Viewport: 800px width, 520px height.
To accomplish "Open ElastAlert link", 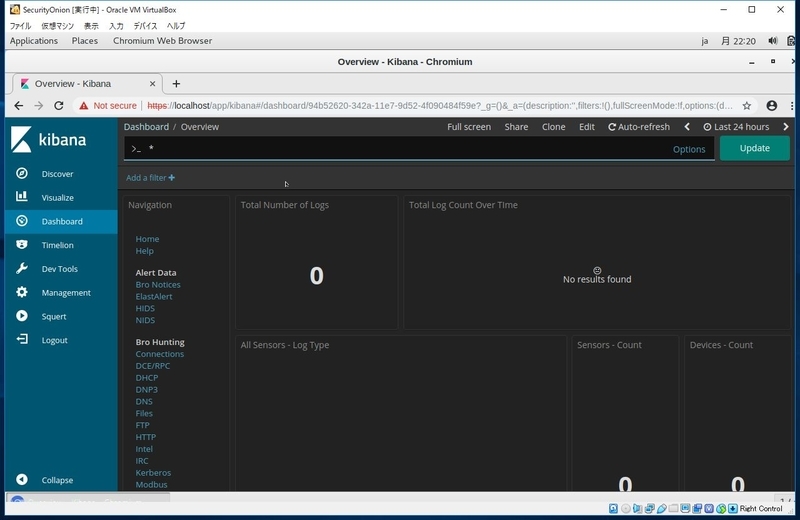I will point(154,296).
